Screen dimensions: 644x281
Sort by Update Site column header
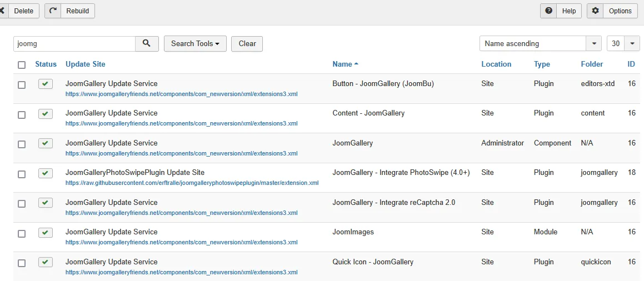click(86, 64)
